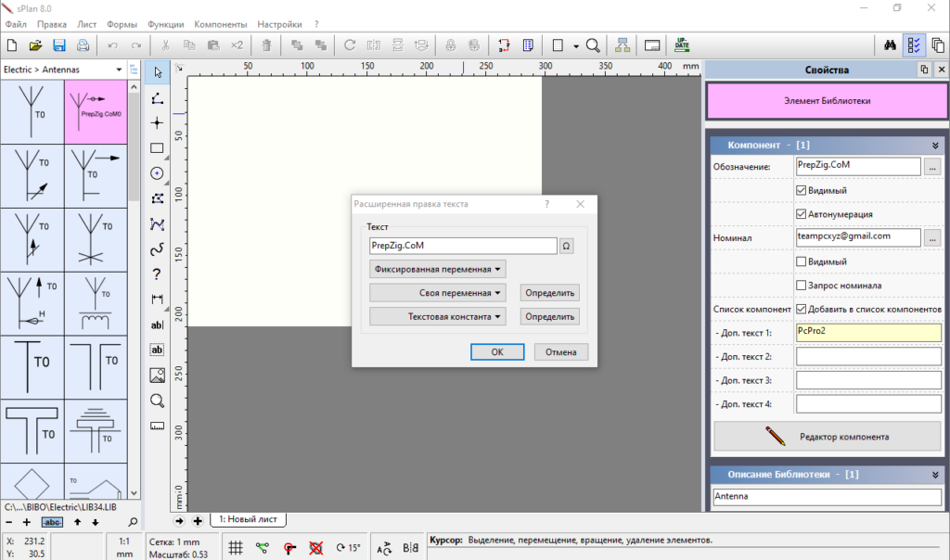The image size is (950, 560).
Task: Click the save file icon
Action: click(x=59, y=45)
